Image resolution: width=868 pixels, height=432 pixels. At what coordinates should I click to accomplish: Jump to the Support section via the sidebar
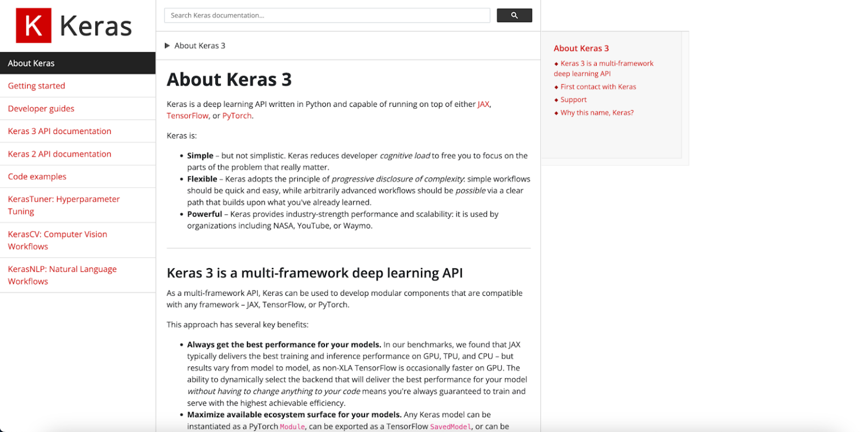(574, 99)
